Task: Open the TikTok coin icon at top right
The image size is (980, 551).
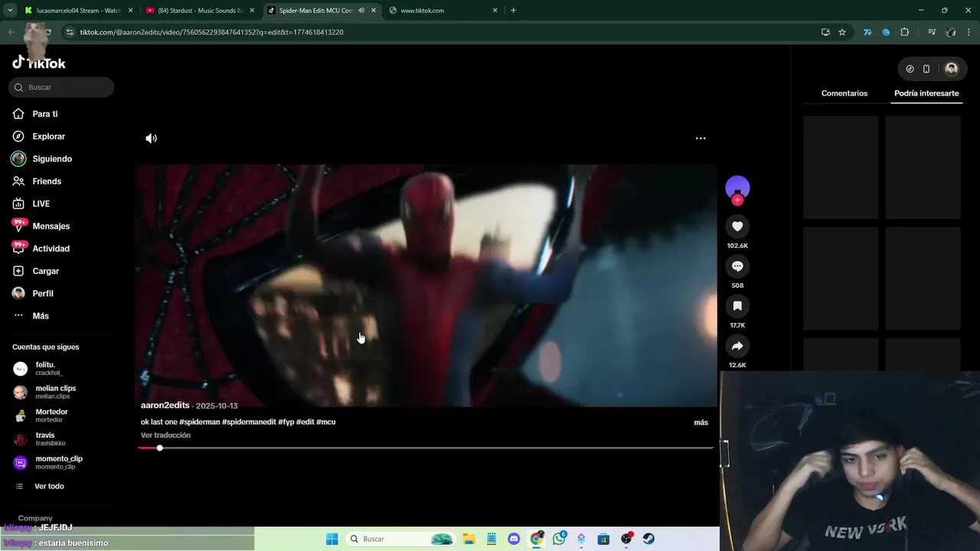Action: click(x=910, y=69)
